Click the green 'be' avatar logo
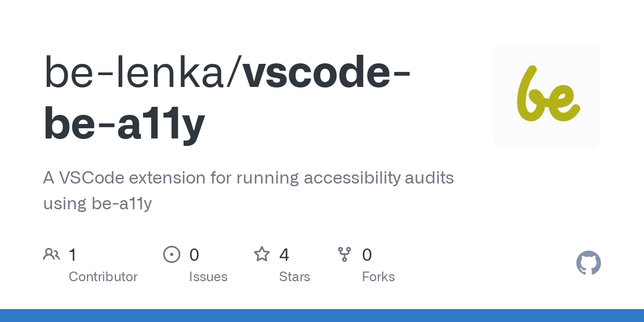Image resolution: width=644 pixels, height=322 pixels. point(547,97)
